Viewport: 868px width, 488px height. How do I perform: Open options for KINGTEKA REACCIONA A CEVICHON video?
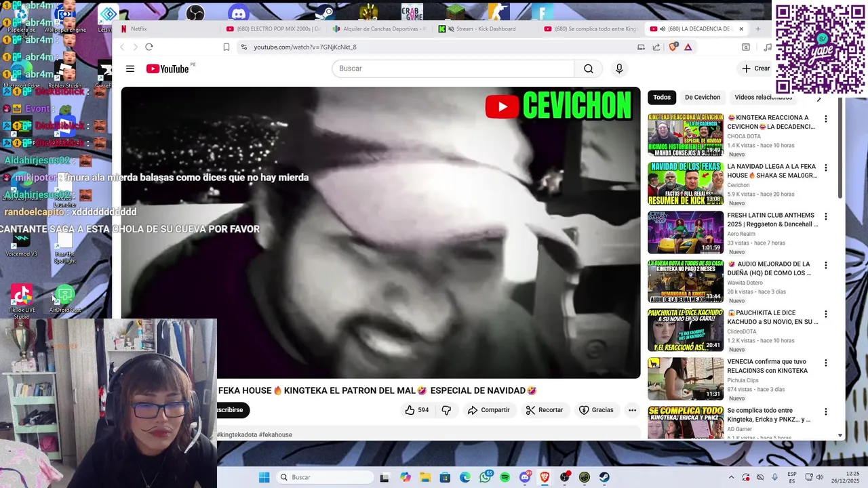point(825,119)
